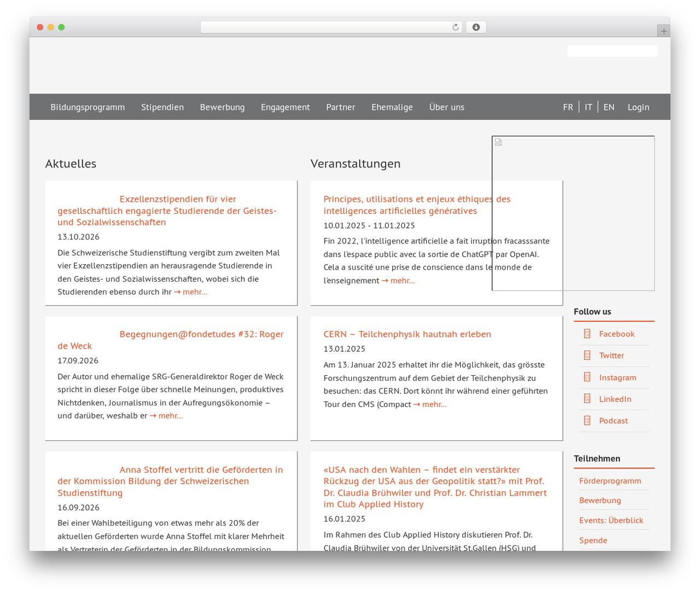
Task: Open the Begegnungen@fondetudes #32 article
Action: click(171, 340)
